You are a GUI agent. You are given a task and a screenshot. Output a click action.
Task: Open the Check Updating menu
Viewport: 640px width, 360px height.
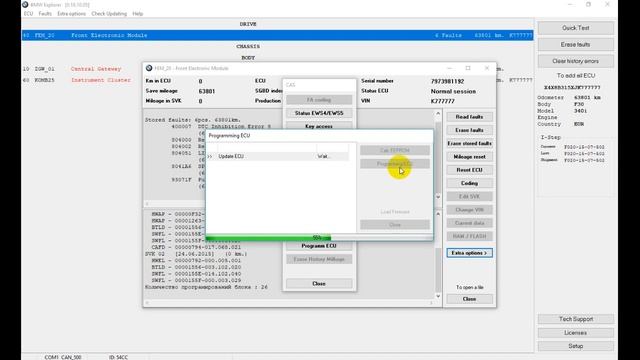109,13
